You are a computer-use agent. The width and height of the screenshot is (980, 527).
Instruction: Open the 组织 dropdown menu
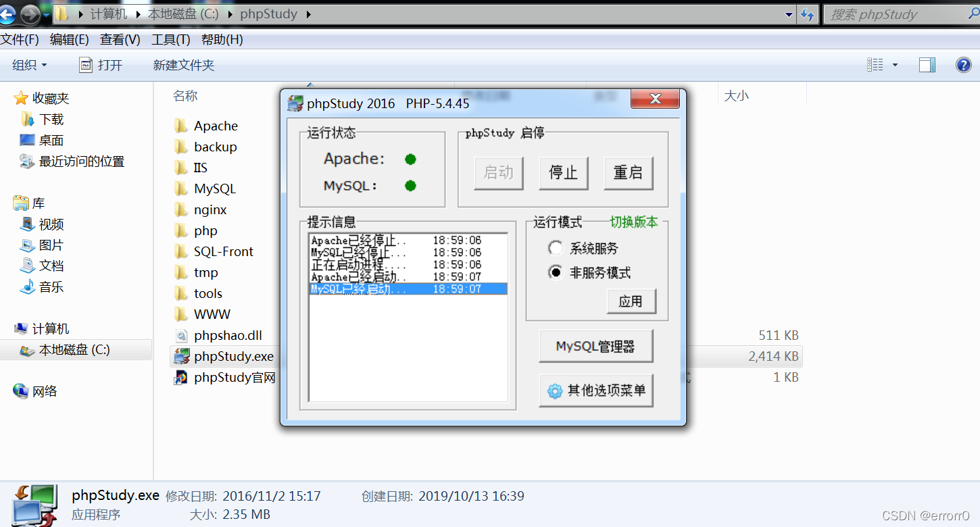[30, 65]
